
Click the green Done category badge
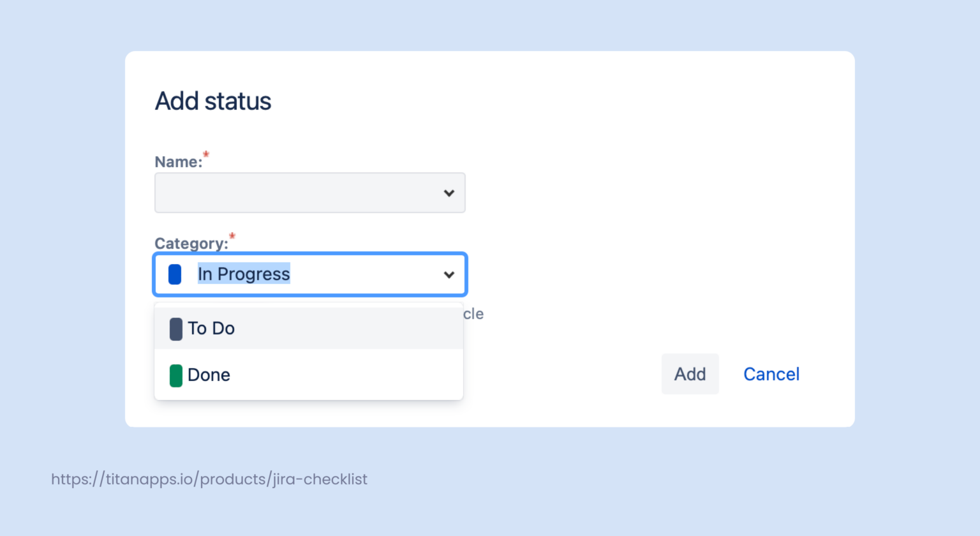[176, 375]
